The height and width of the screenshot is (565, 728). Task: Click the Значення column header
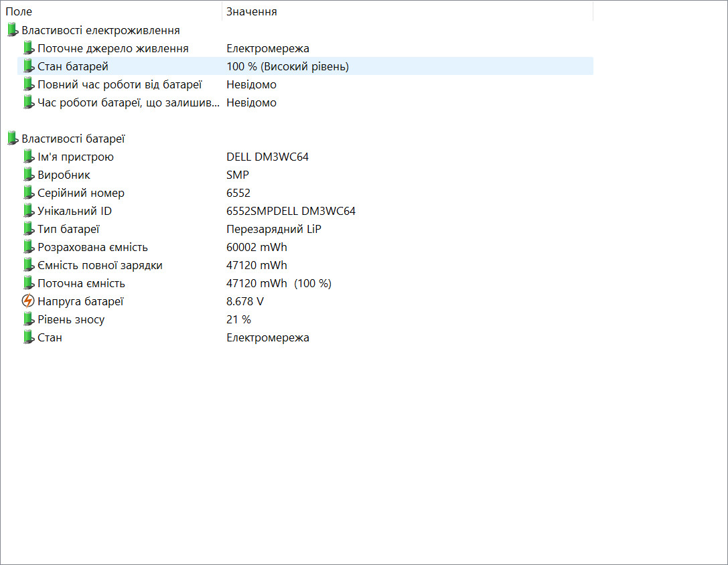(x=408, y=11)
